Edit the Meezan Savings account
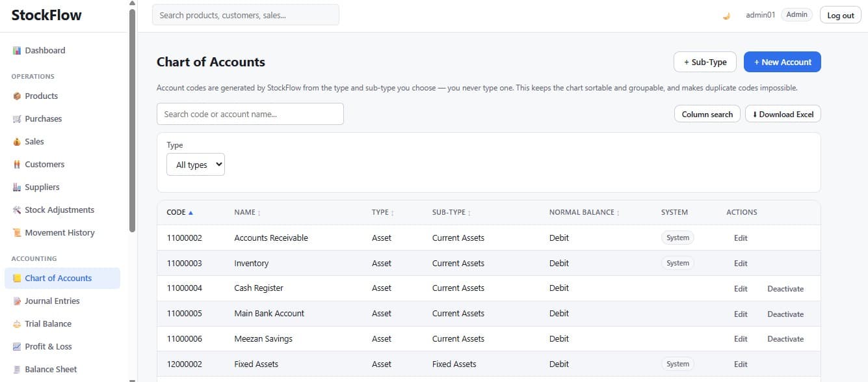 click(741, 339)
